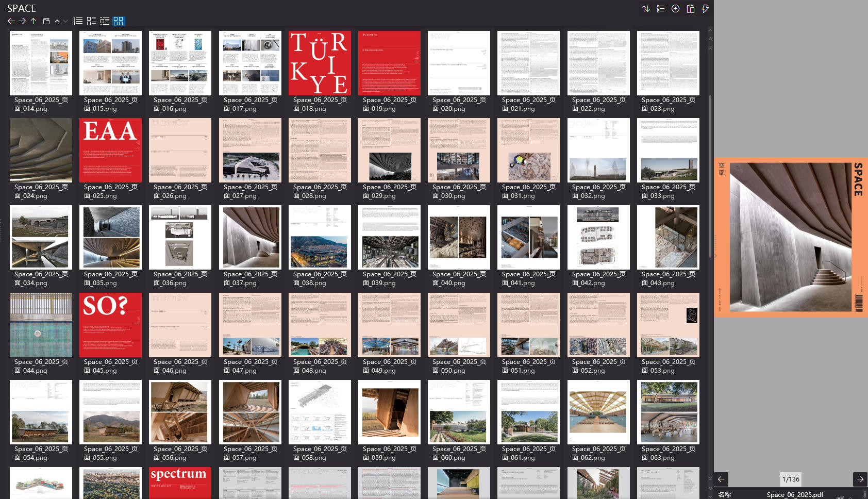868x499 pixels.
Task: Click the back navigation arrow in toolbar
Action: tap(11, 21)
